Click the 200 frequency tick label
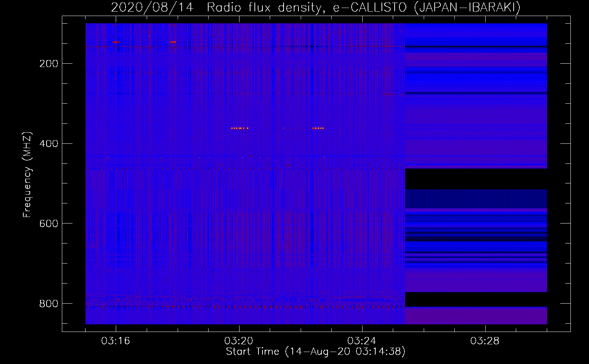This screenshot has width=589, height=364. (49, 64)
